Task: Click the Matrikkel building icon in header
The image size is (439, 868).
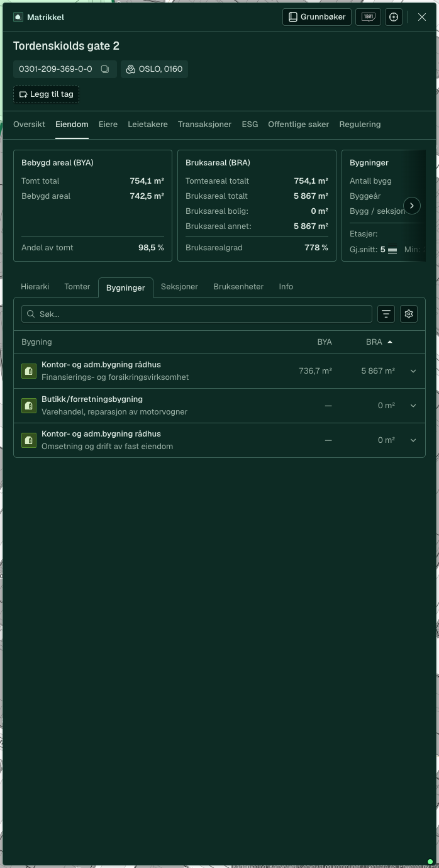Action: tap(18, 17)
